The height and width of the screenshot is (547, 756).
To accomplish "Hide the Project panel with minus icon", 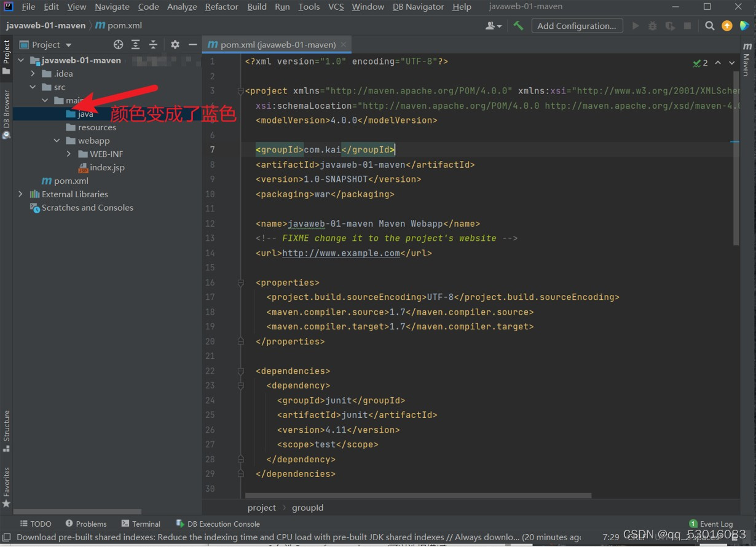I will coord(192,44).
